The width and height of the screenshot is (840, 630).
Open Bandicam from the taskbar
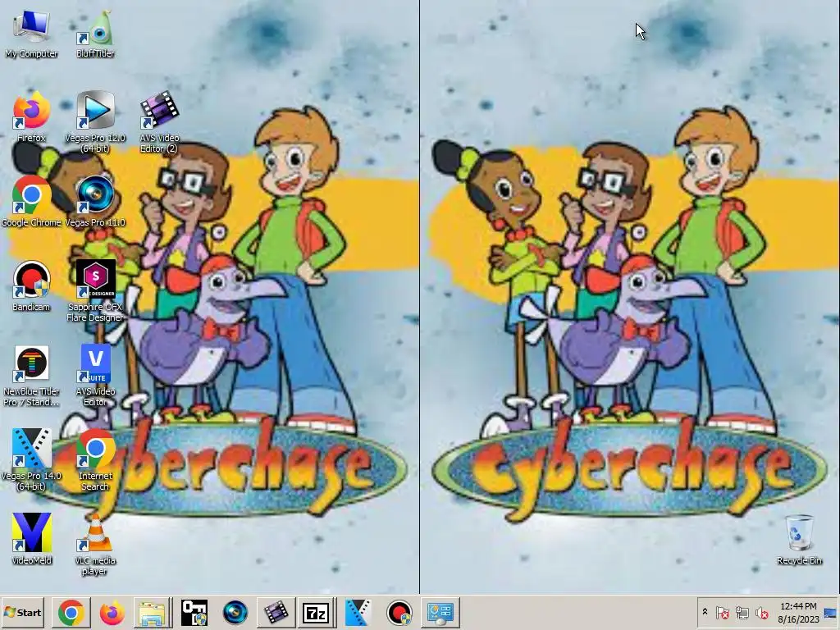coord(399,612)
